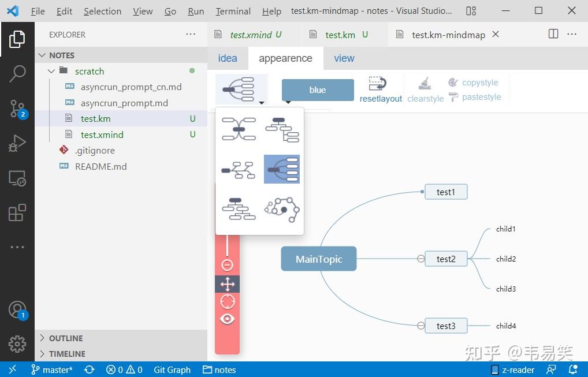Collapse the scratch folder
588x377 pixels.
pyautogui.click(x=51, y=71)
